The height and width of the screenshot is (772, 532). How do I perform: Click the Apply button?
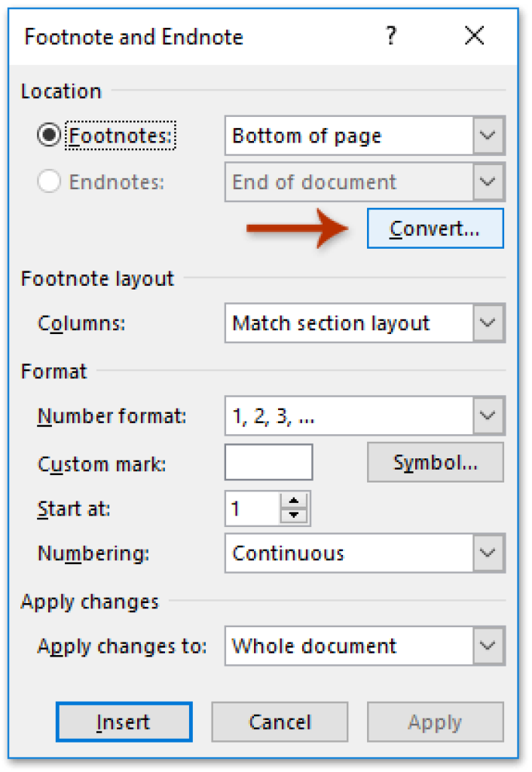point(435,722)
